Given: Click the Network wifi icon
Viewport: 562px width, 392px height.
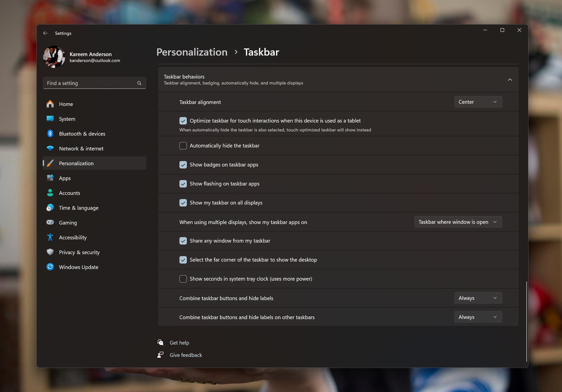Looking at the screenshot, I should tap(50, 148).
